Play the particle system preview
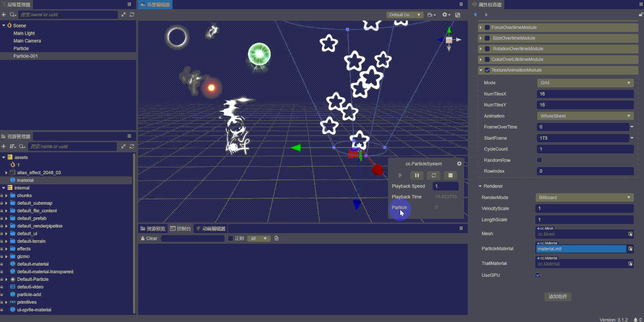Screen dimensions: 644x322 [400, 175]
